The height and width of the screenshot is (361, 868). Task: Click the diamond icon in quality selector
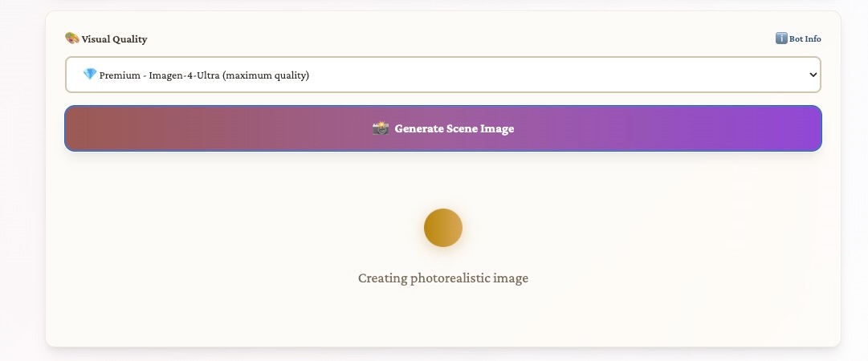[90, 75]
